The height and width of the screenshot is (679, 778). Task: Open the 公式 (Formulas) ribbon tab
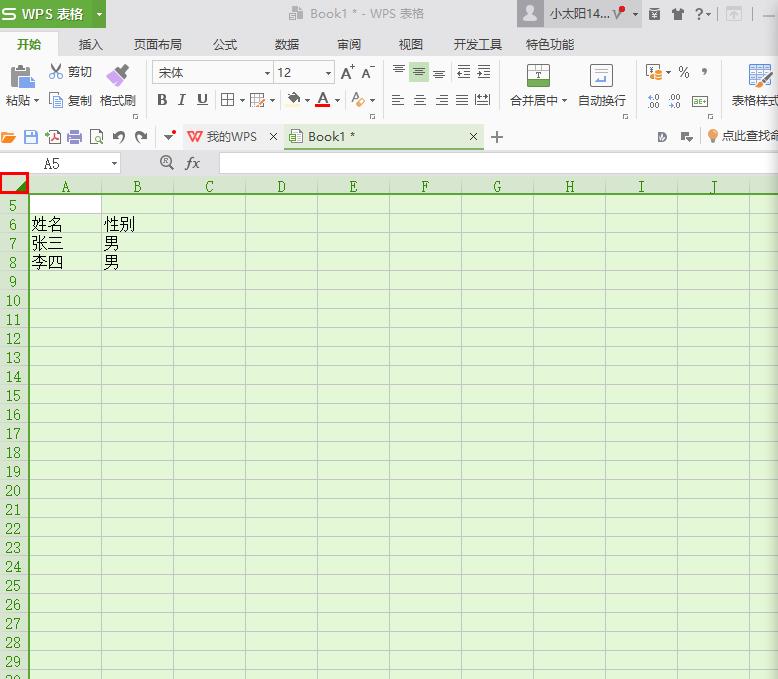[225, 44]
